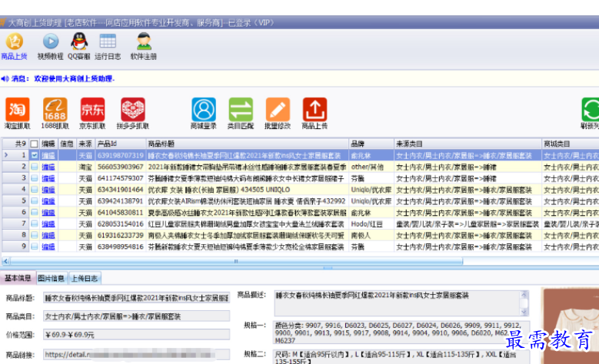Screen dimensions: 599x364
Task: Select product ID 641174579307 cell
Action: point(120,178)
